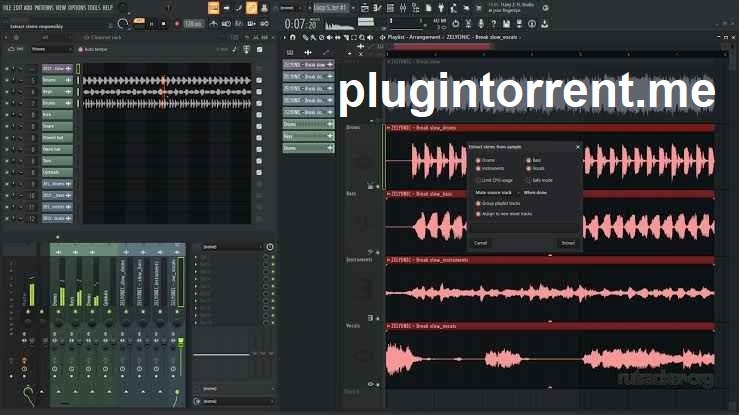Click the microphone recording icon in toolbar
739x415 pixels.
coord(481,23)
